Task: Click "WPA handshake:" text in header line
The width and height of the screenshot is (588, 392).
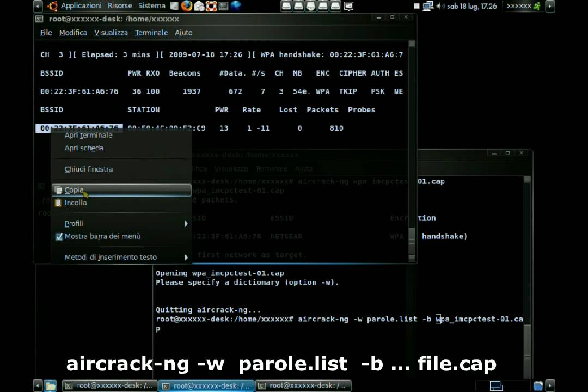Action: [x=293, y=55]
